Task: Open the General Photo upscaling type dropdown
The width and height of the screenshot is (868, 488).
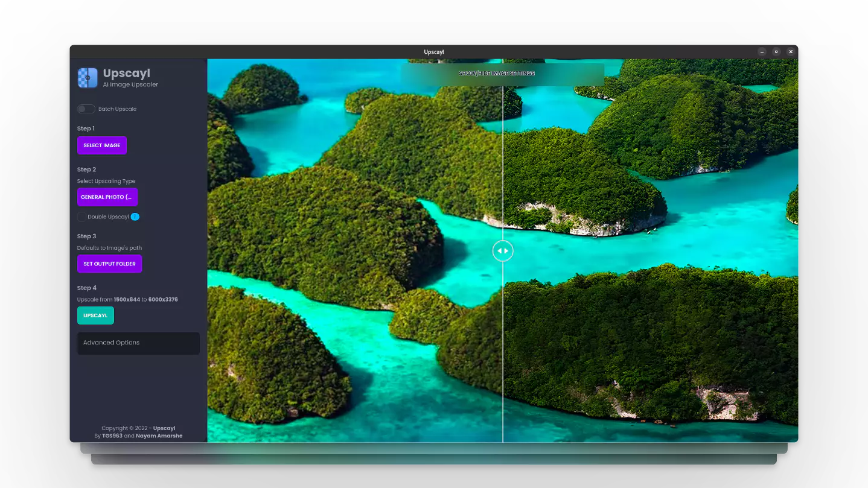Action: (x=107, y=197)
